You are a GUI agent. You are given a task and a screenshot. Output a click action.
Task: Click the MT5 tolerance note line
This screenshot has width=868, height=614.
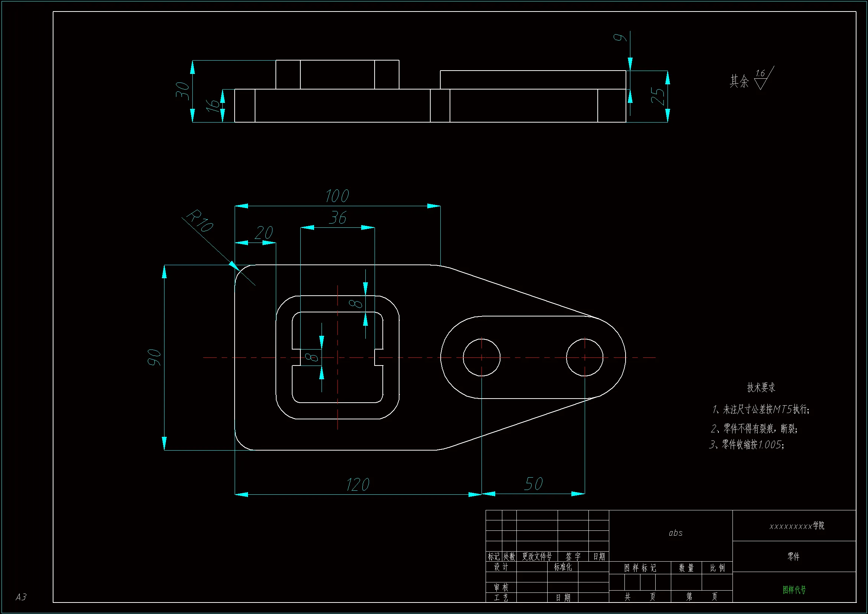[761, 409]
